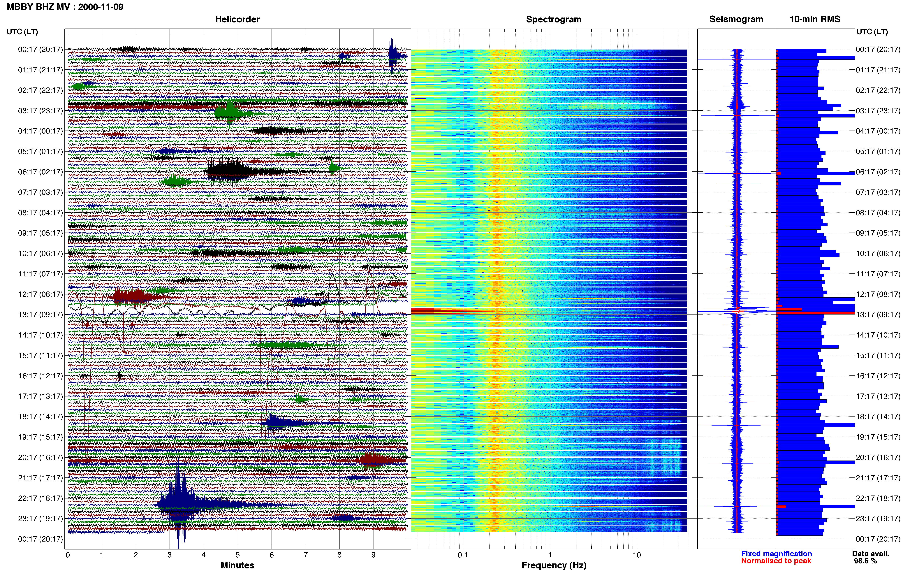Click the left '10:17 (06:17)' time label

[x=41, y=253]
